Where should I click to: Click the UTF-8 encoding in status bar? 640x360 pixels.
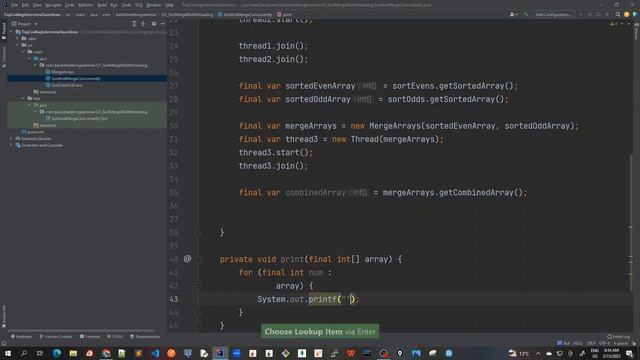coord(605,343)
